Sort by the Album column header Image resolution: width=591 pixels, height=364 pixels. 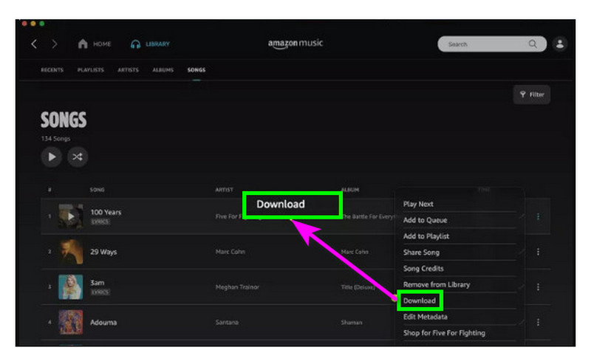point(350,190)
